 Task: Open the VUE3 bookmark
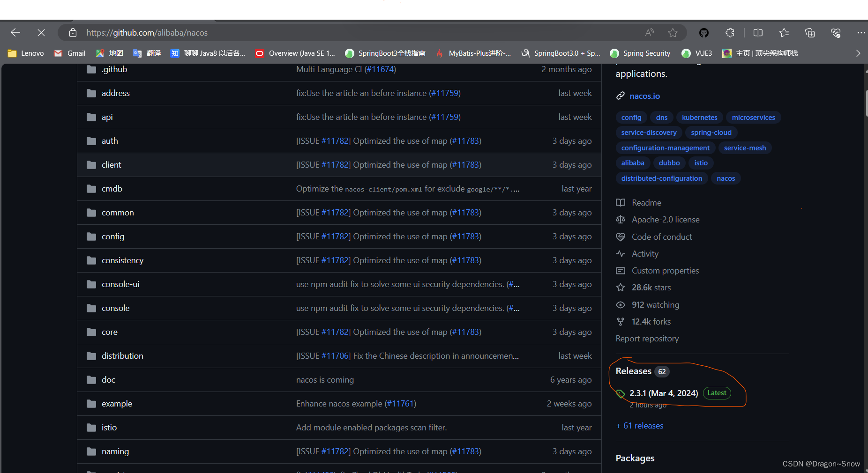697,53
